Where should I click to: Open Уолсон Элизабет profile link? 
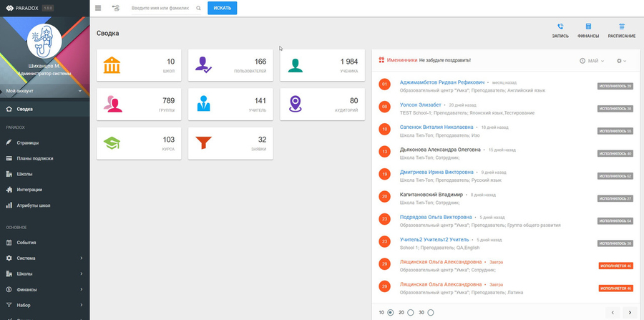click(x=420, y=105)
